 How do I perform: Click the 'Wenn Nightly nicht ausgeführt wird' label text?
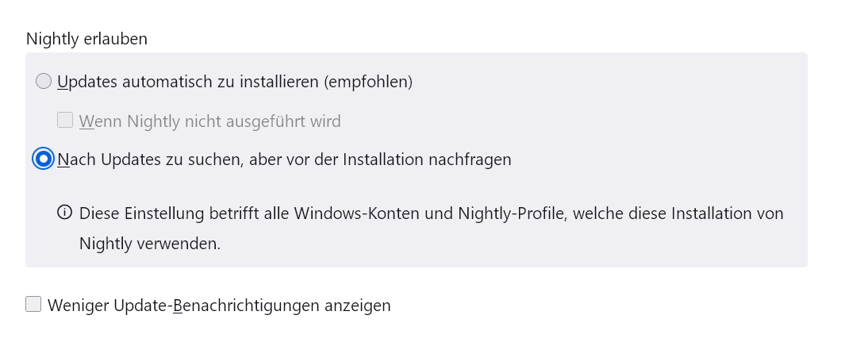pyautogui.click(x=209, y=121)
